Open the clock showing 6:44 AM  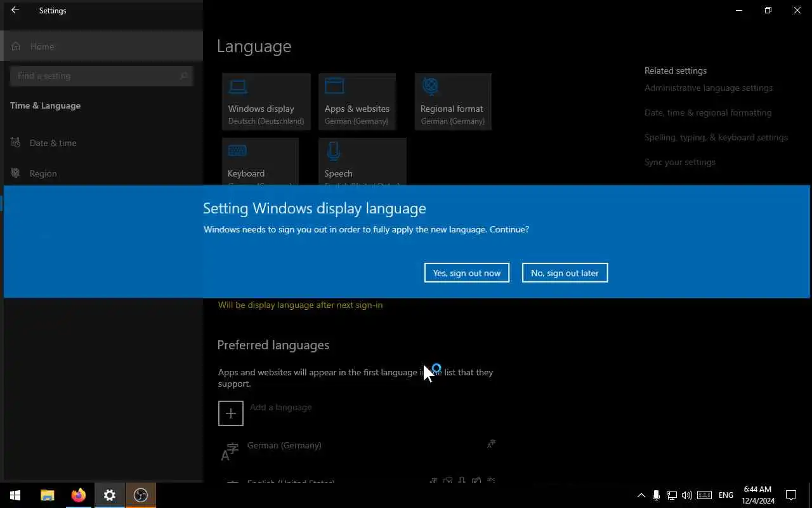pyautogui.click(x=758, y=495)
